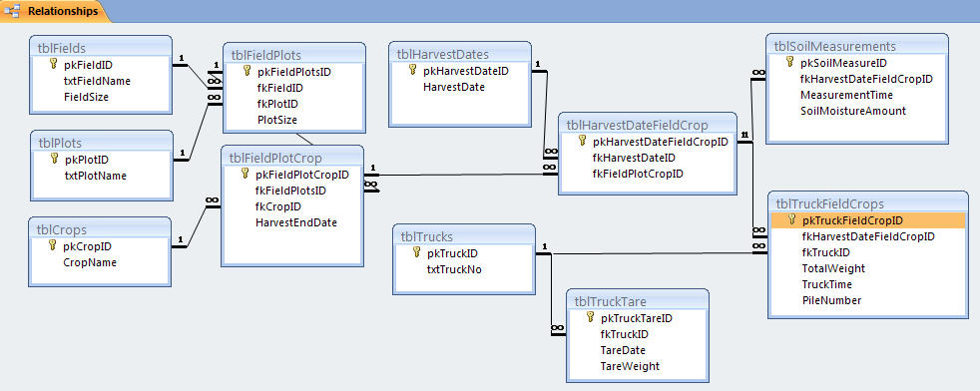The height and width of the screenshot is (391, 980).
Task: Select the tblFieldPlotCrop table title bar
Action: [291, 158]
